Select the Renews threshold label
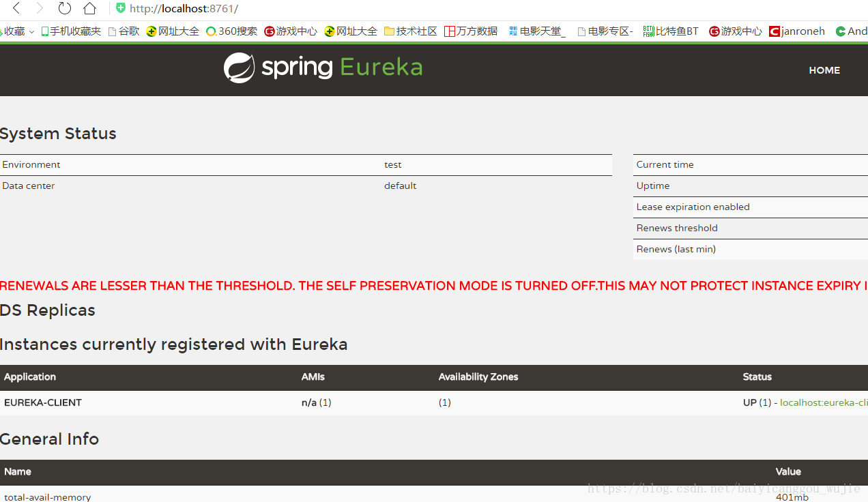 pyautogui.click(x=677, y=228)
